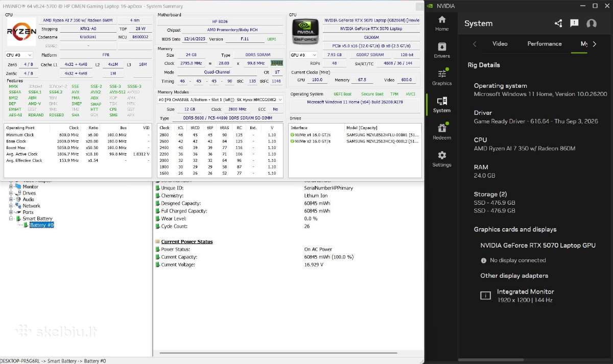Click the battery icon next to Chemistry
The image size is (613, 364).
(x=157, y=196)
